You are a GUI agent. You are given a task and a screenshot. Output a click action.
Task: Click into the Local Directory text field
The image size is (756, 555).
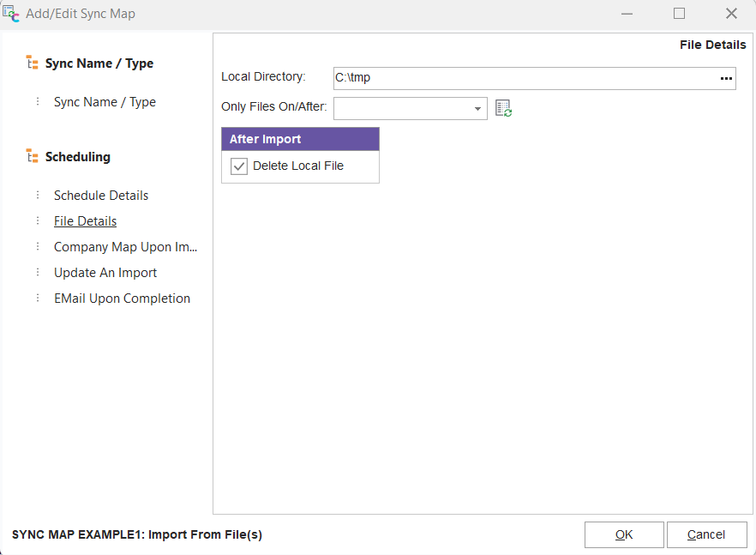click(x=523, y=78)
